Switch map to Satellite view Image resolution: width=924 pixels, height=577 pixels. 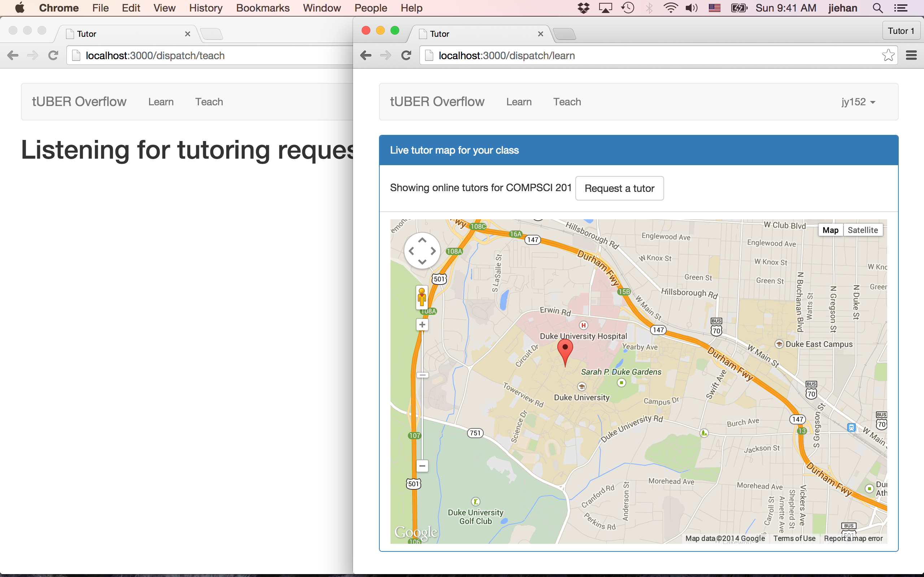pyautogui.click(x=863, y=230)
